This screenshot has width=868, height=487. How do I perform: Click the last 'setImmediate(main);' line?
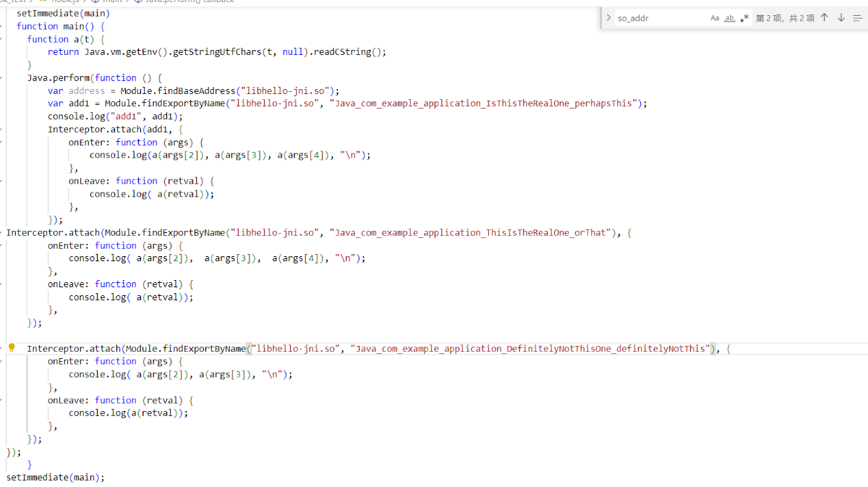coord(56,478)
